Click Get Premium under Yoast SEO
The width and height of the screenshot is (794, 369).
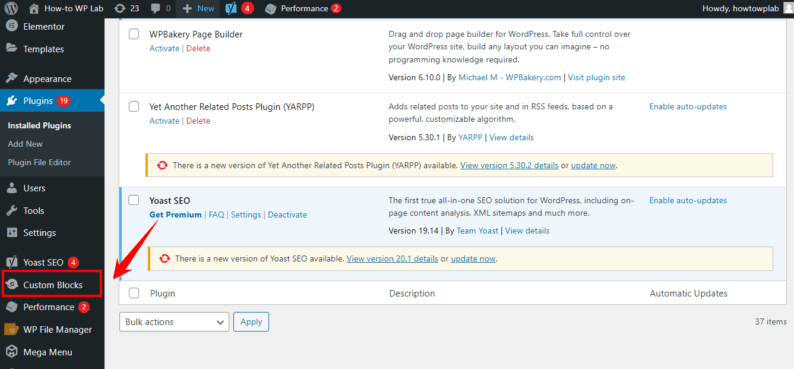175,215
